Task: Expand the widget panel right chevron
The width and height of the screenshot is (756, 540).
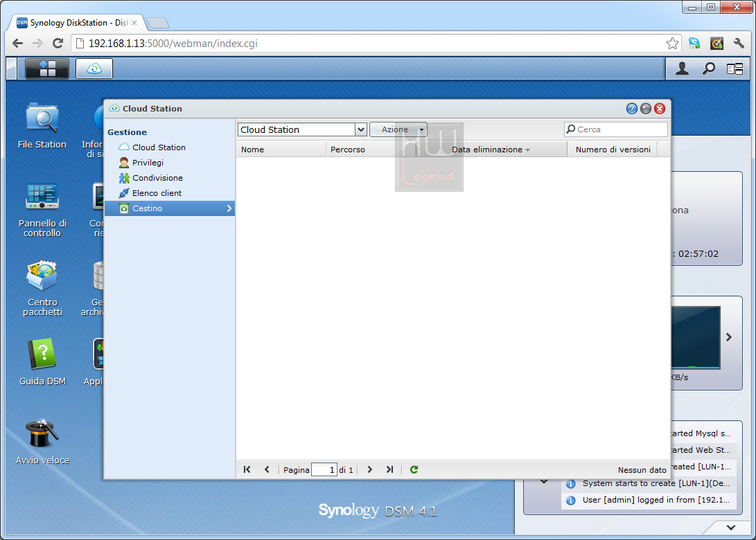Action: click(x=729, y=337)
